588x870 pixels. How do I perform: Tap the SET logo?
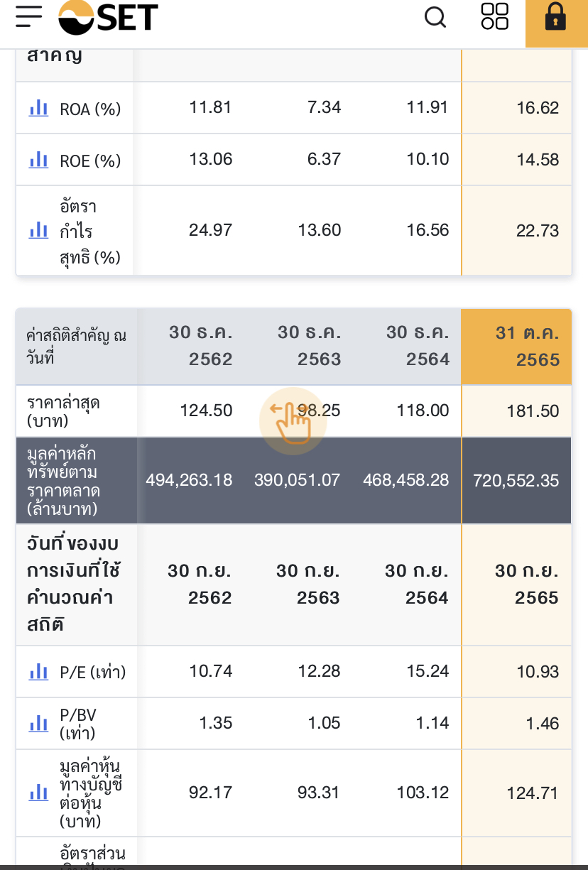pos(109,17)
